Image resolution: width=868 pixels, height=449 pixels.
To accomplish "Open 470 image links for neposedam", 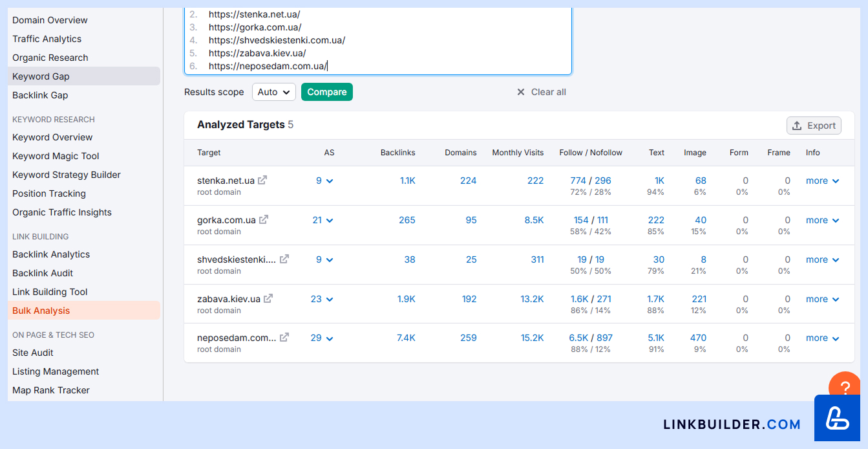I will (x=698, y=338).
